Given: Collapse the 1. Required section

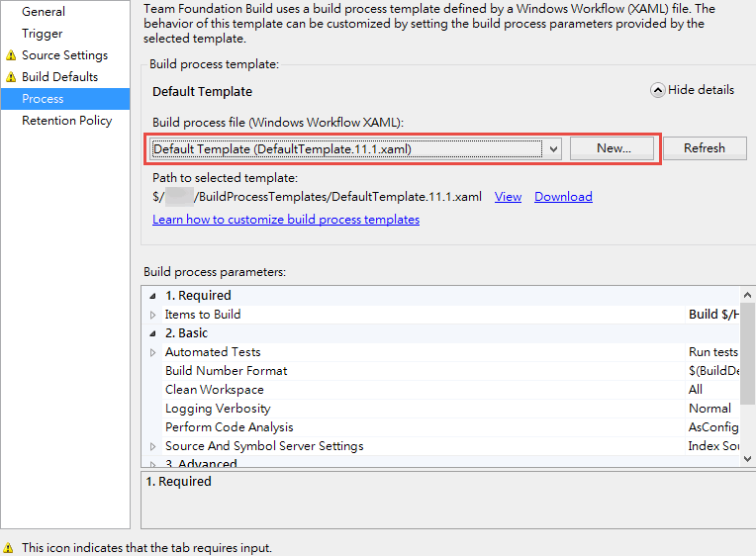Looking at the screenshot, I should tap(153, 296).
